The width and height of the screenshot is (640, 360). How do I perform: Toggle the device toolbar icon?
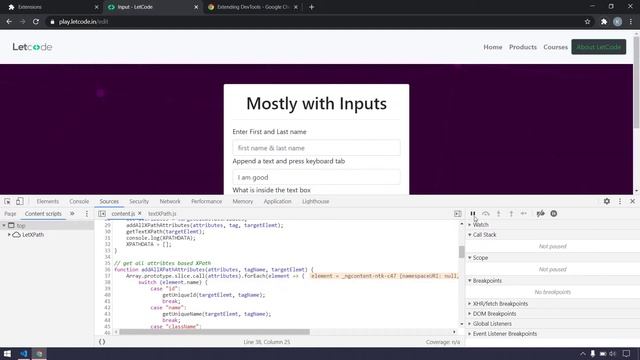click(20, 201)
